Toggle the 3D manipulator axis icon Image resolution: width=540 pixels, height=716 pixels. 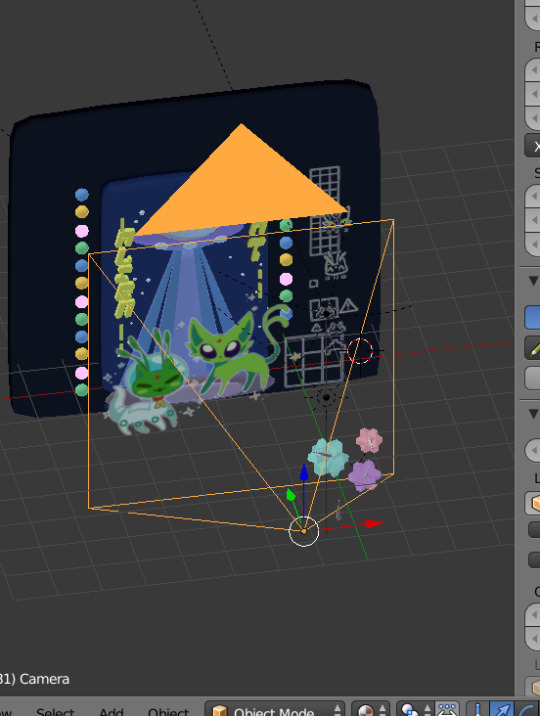coord(477,709)
